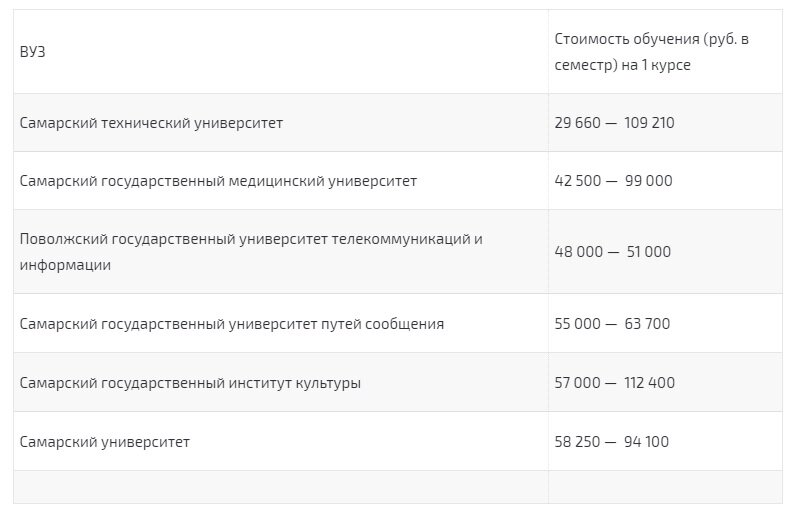Click the ВУЗ column header cell
The height and width of the screenshot is (518, 795).
[33, 52]
